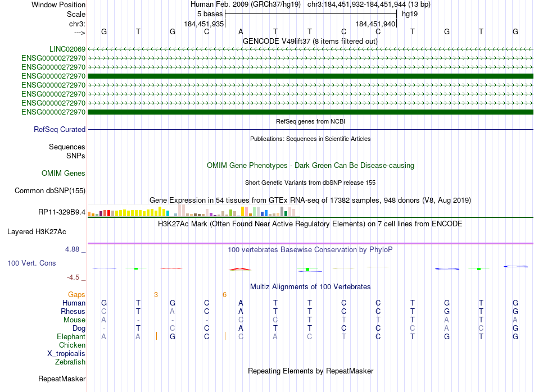Select the Mouse alignment row label
The width and height of the screenshot is (534, 392).
point(75,320)
